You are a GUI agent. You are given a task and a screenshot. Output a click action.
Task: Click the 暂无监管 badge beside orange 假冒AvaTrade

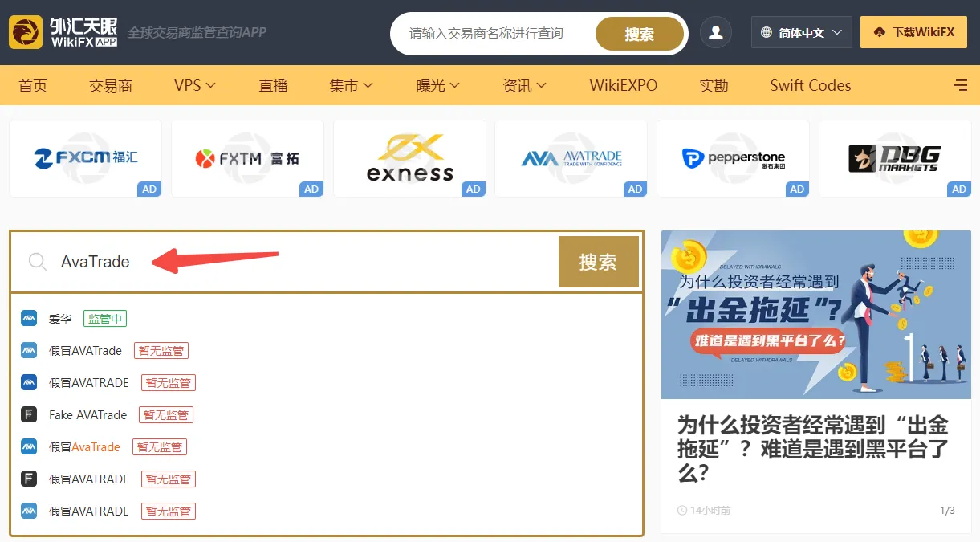pyautogui.click(x=160, y=447)
